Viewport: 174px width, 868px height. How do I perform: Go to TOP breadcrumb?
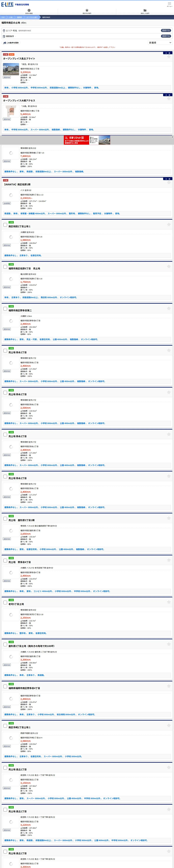[x=3, y=17]
